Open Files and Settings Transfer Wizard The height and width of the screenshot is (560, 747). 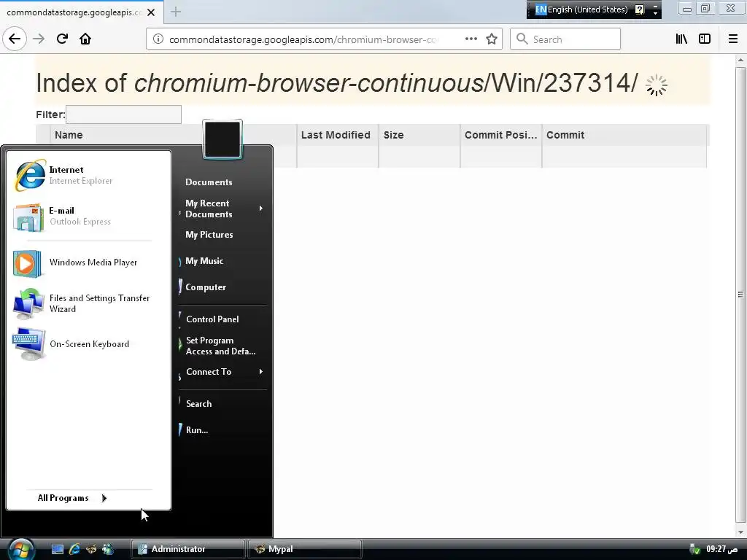(x=88, y=303)
